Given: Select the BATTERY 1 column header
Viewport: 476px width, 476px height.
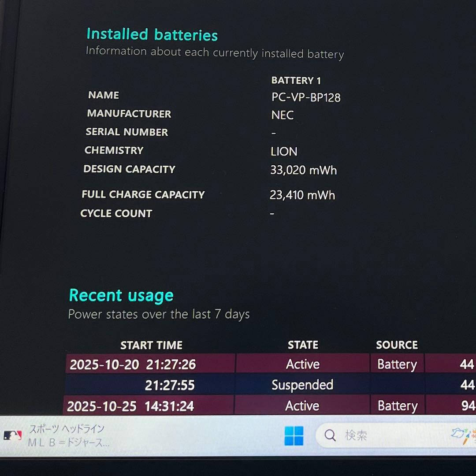Looking at the screenshot, I should (x=295, y=80).
